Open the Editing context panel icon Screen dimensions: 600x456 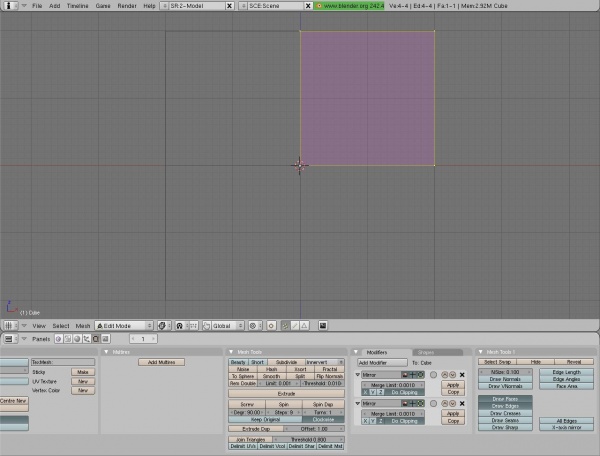[96, 339]
